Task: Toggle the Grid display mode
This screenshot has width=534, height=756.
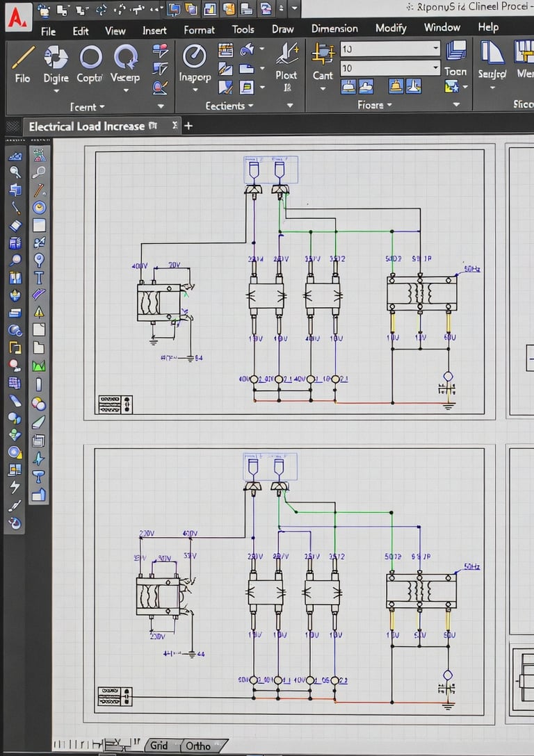Action: tap(159, 746)
